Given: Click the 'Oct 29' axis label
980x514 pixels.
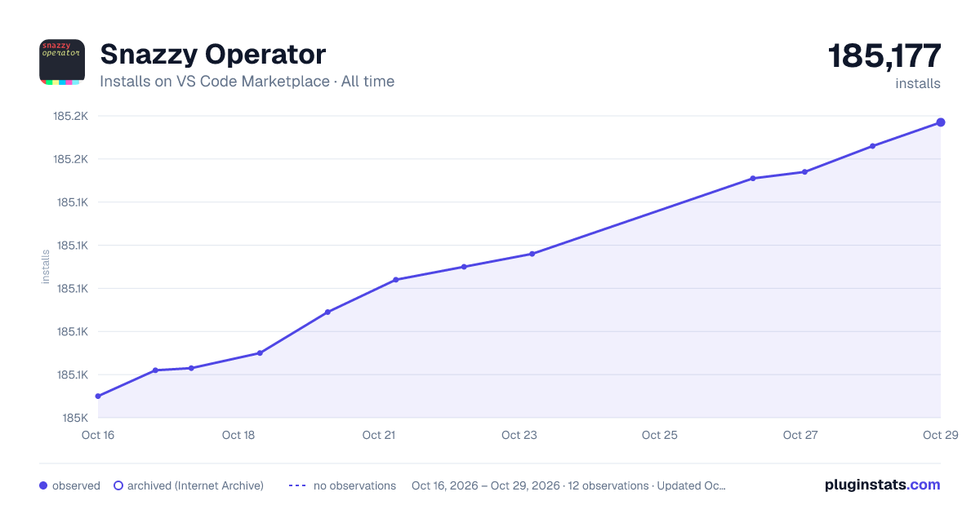Looking at the screenshot, I should coord(939,435).
